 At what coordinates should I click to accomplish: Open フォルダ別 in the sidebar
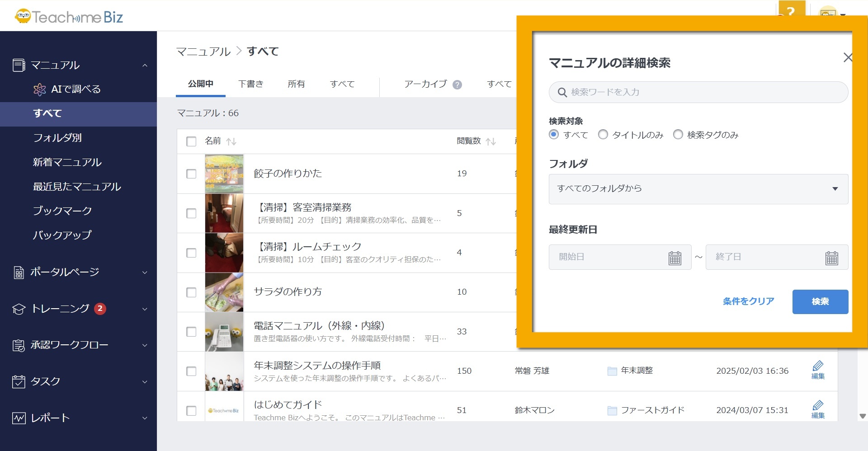(57, 138)
